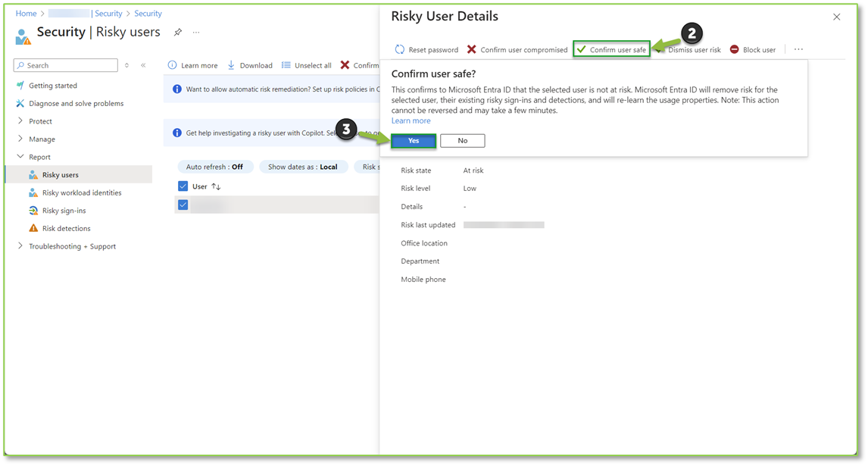
Task: Open Risky sign-ins report
Action: click(x=64, y=211)
